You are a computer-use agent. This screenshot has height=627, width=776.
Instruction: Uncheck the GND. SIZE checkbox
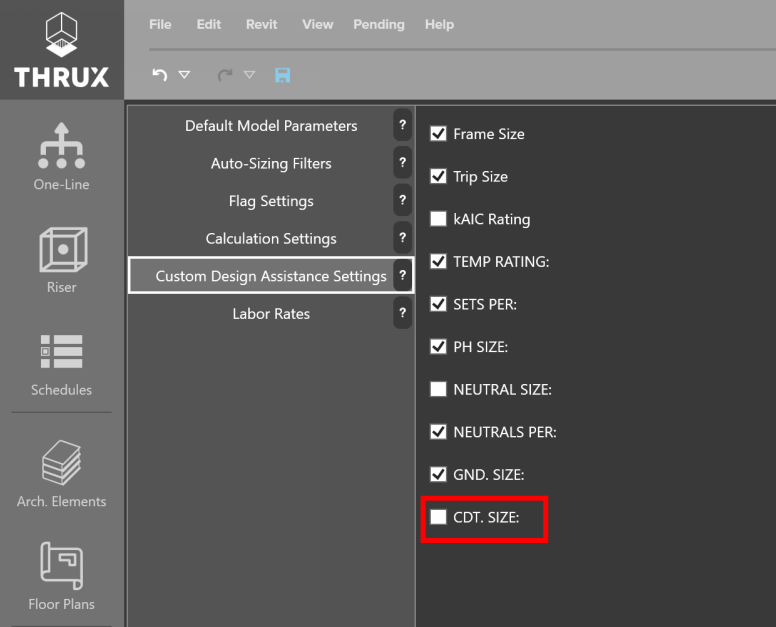coord(438,474)
